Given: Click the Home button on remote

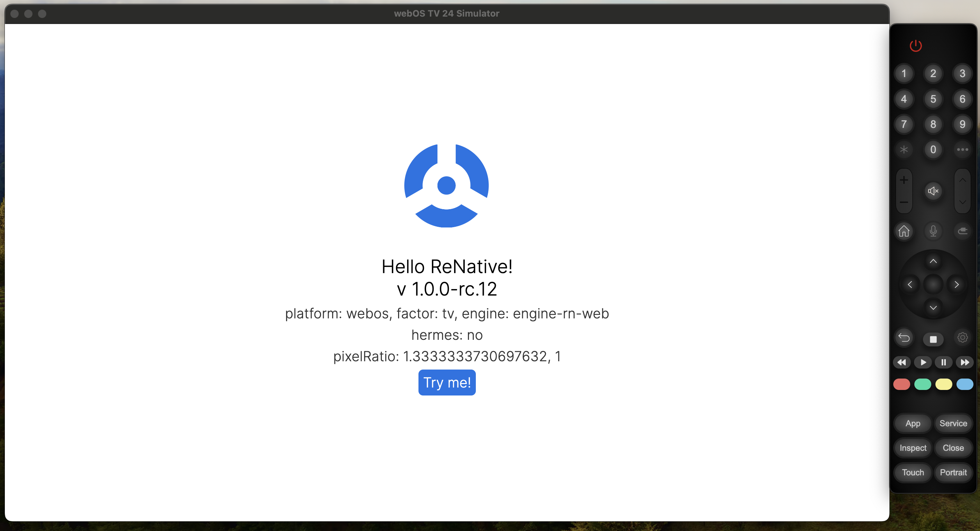Looking at the screenshot, I should (x=904, y=231).
